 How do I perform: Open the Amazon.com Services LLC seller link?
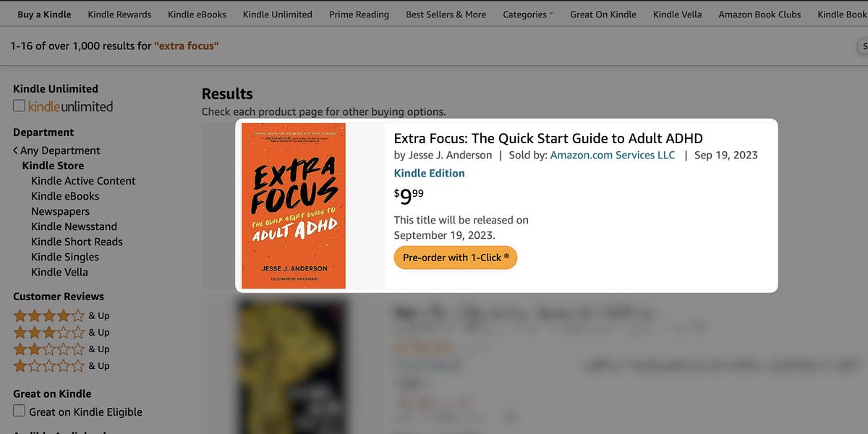612,155
